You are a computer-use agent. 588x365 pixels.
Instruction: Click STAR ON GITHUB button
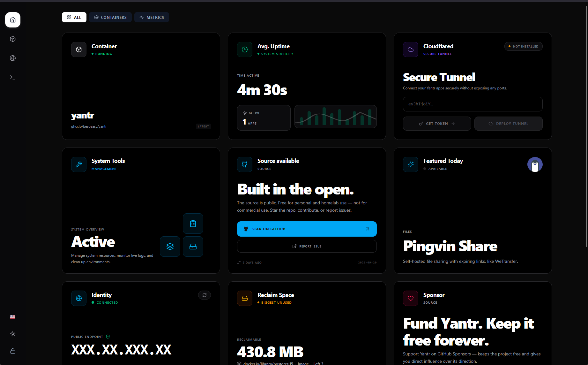307,229
